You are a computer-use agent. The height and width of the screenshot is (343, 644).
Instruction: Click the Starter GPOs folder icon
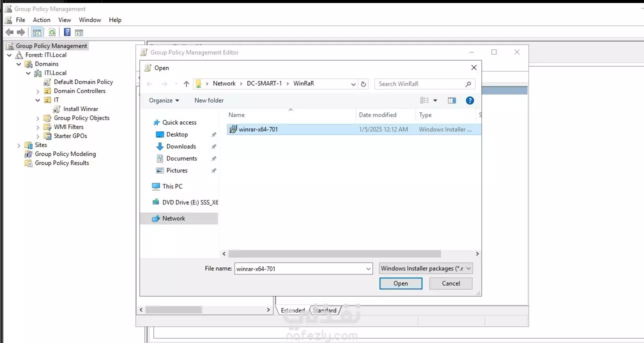tap(47, 136)
